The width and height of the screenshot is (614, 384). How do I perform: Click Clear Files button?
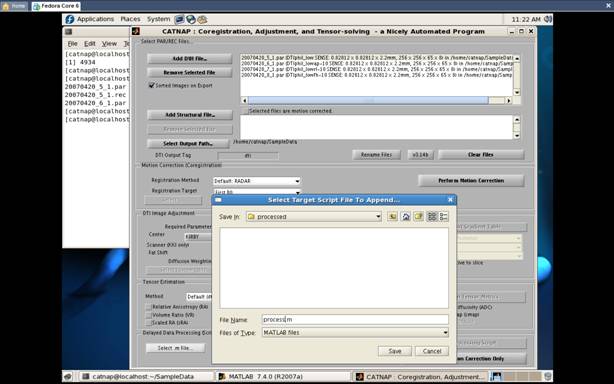click(x=481, y=155)
